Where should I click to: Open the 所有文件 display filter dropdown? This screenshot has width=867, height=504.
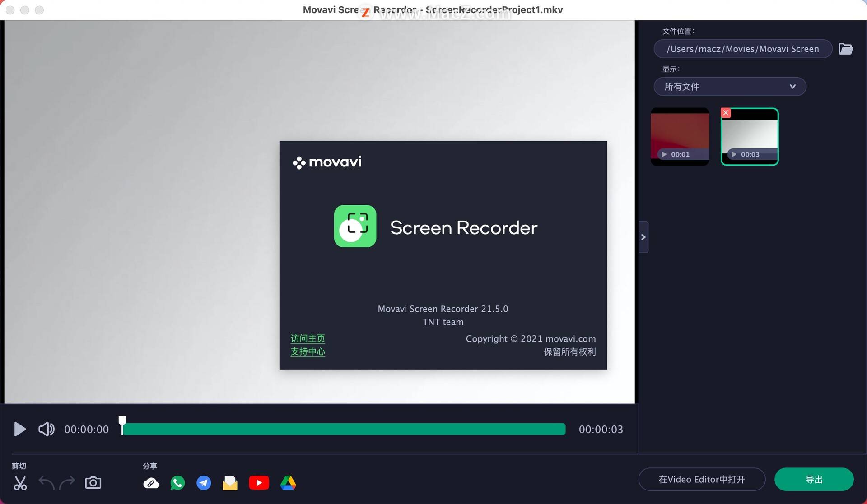[730, 87]
